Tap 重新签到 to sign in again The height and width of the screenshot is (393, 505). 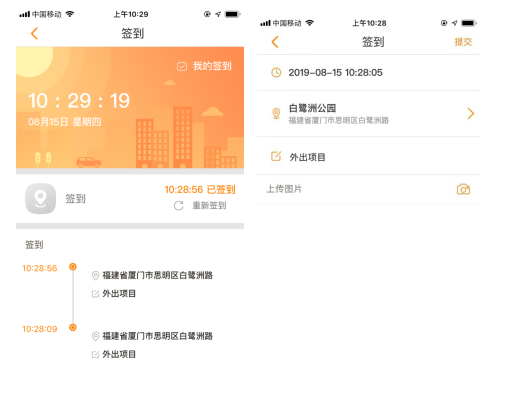point(209,206)
